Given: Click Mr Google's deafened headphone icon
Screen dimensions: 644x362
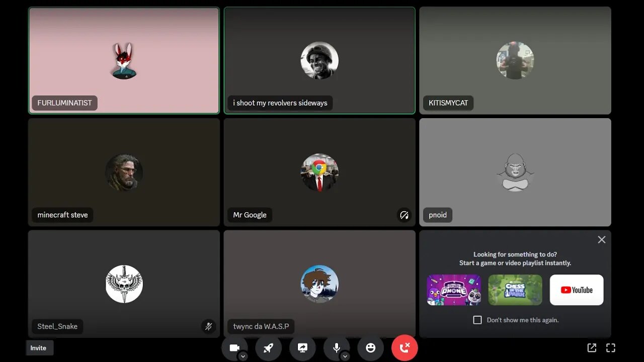Looking at the screenshot, I should (404, 215).
